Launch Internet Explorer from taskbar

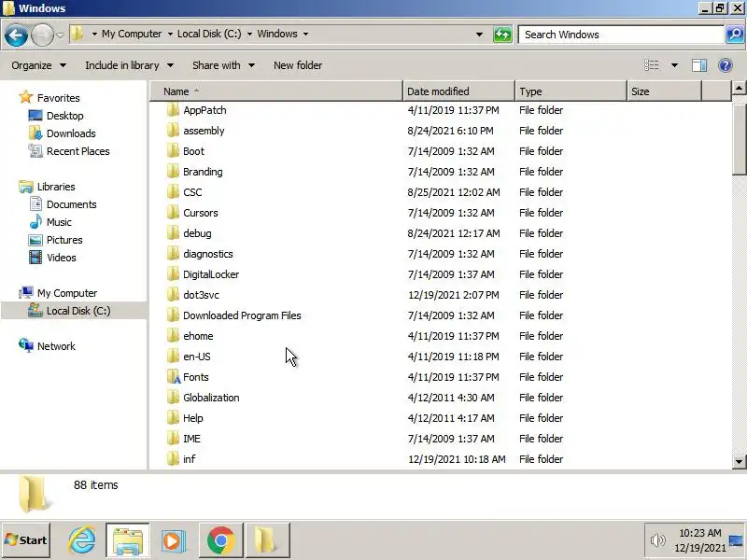(82, 540)
